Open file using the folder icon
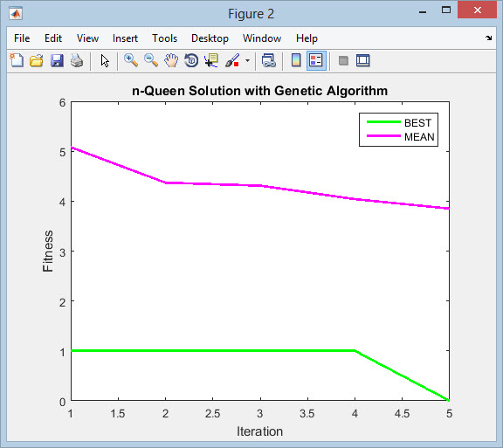Screen dimensions: 503x448 pyautogui.click(x=37, y=60)
